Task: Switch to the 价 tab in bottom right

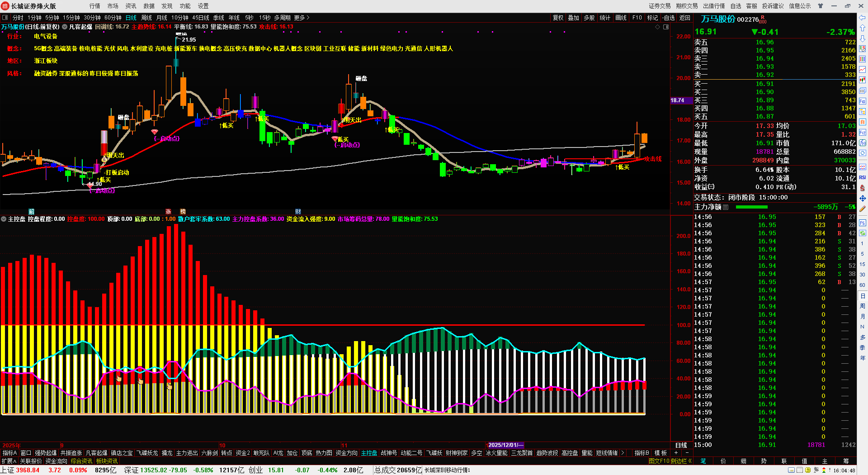Action: point(723,461)
